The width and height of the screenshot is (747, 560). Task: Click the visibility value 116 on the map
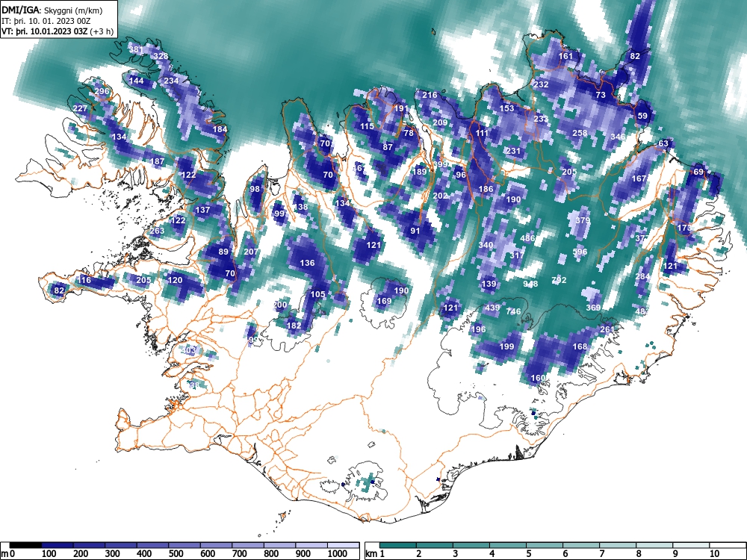pos(84,280)
